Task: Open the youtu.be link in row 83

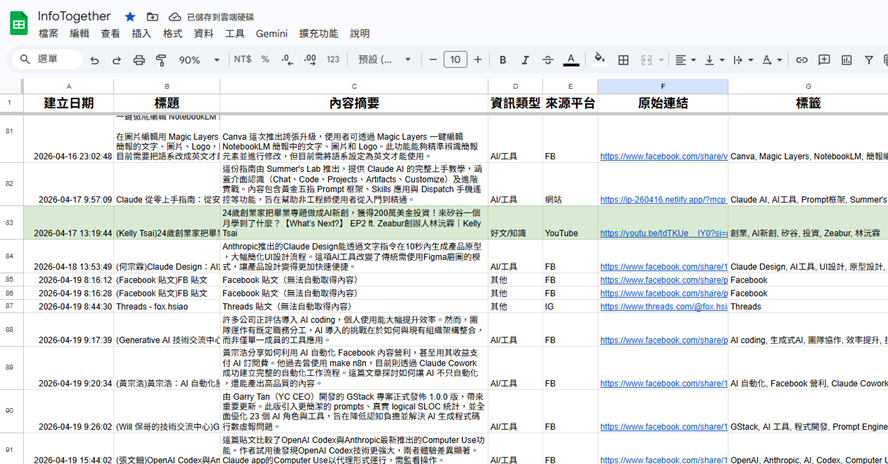Action: tap(663, 233)
